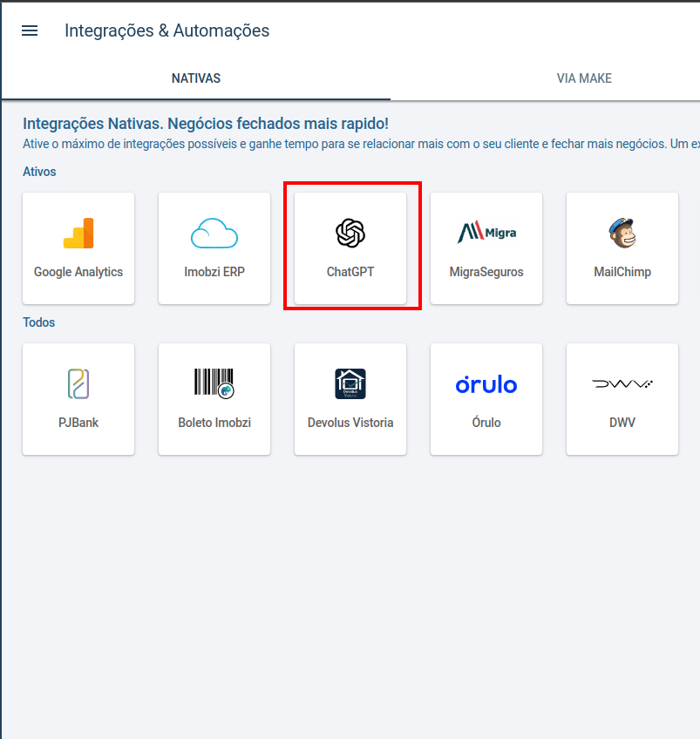This screenshot has height=739, width=700.
Task: Click the Ativos section heading
Action: 39,172
